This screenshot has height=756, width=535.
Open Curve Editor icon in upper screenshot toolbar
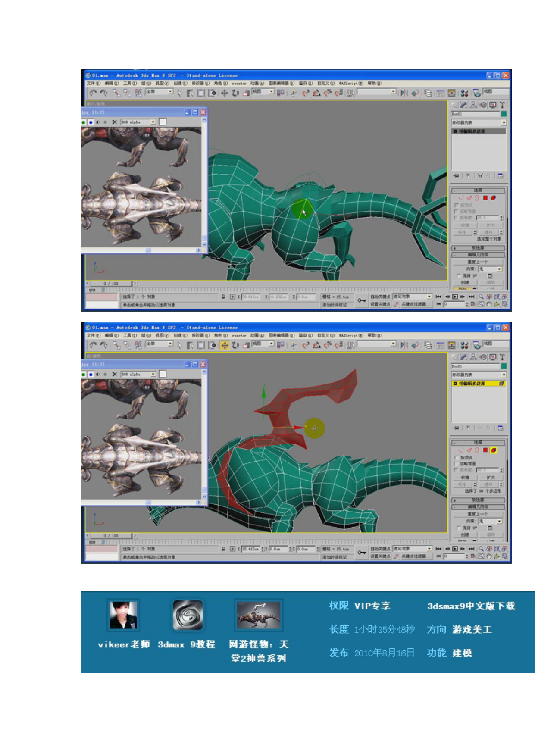click(440, 93)
